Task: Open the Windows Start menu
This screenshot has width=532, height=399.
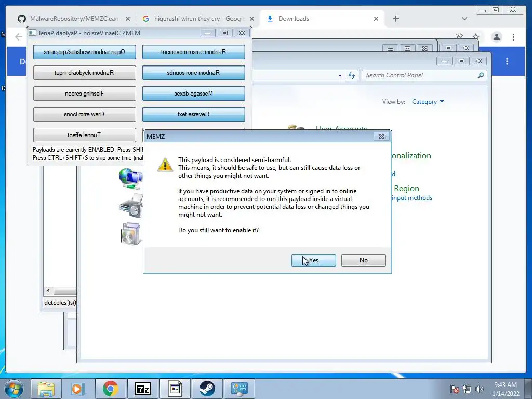Action: pos(14,389)
